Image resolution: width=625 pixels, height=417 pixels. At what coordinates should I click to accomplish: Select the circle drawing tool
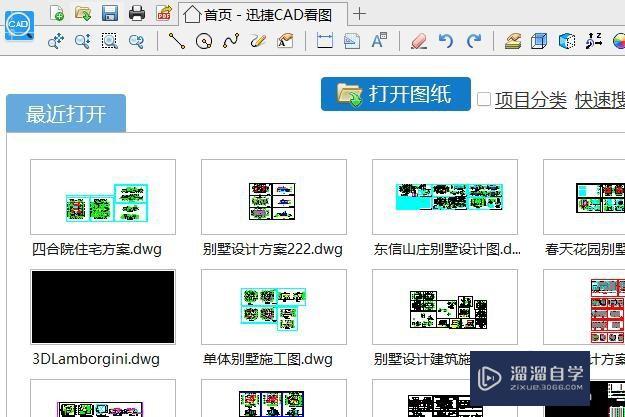click(204, 41)
